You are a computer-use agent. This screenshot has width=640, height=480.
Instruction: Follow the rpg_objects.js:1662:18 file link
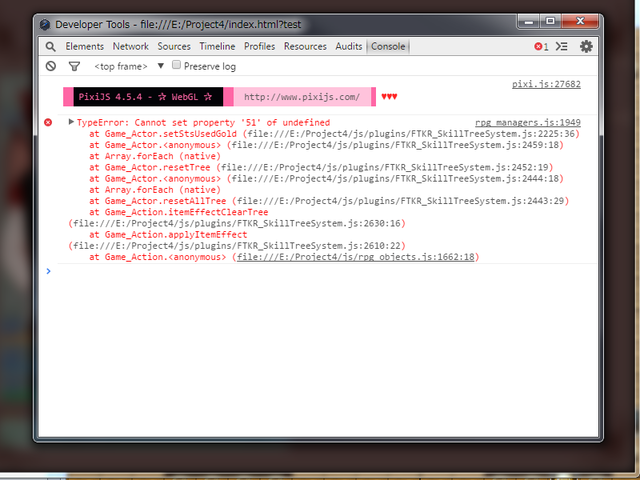tap(356, 257)
